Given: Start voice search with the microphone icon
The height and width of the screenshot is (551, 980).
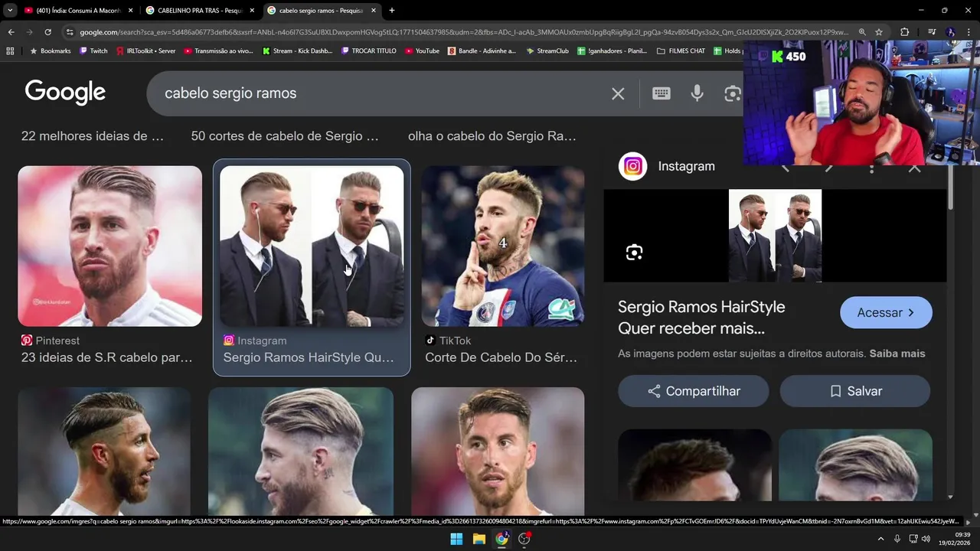Looking at the screenshot, I should pyautogui.click(x=697, y=93).
